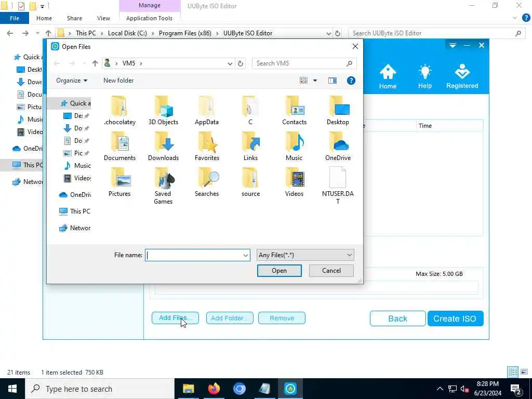This screenshot has height=399, width=532.
Task: Switch to the Share ribbon tab
Action: click(x=74, y=18)
